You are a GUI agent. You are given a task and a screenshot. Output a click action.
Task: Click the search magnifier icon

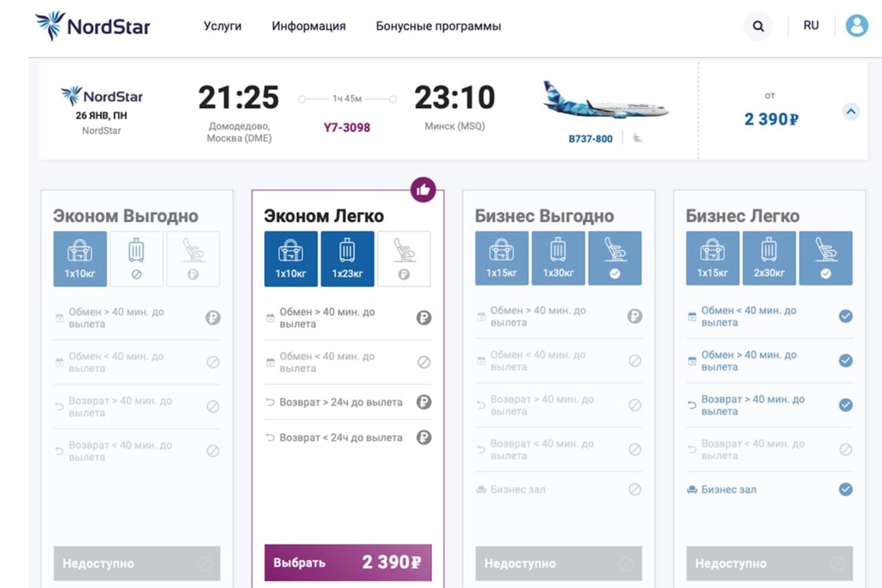758,26
